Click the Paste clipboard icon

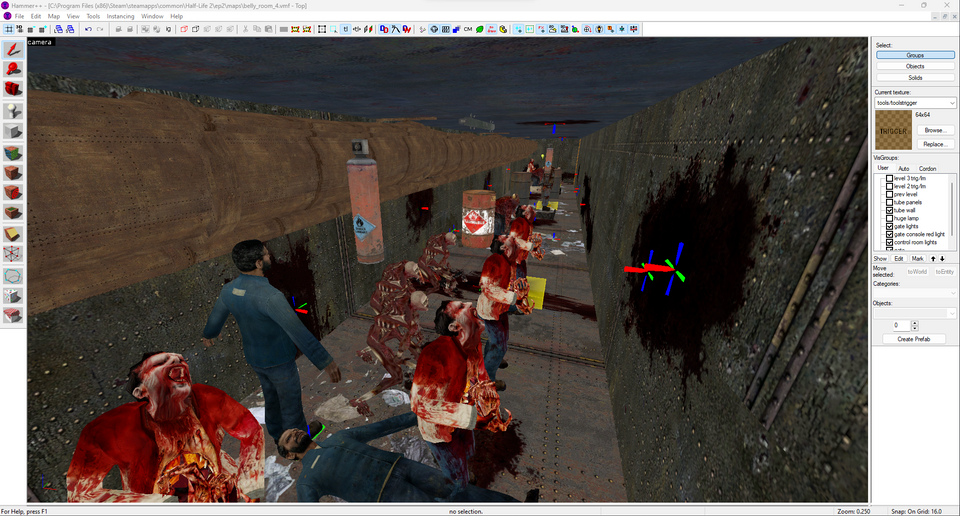coord(268,29)
